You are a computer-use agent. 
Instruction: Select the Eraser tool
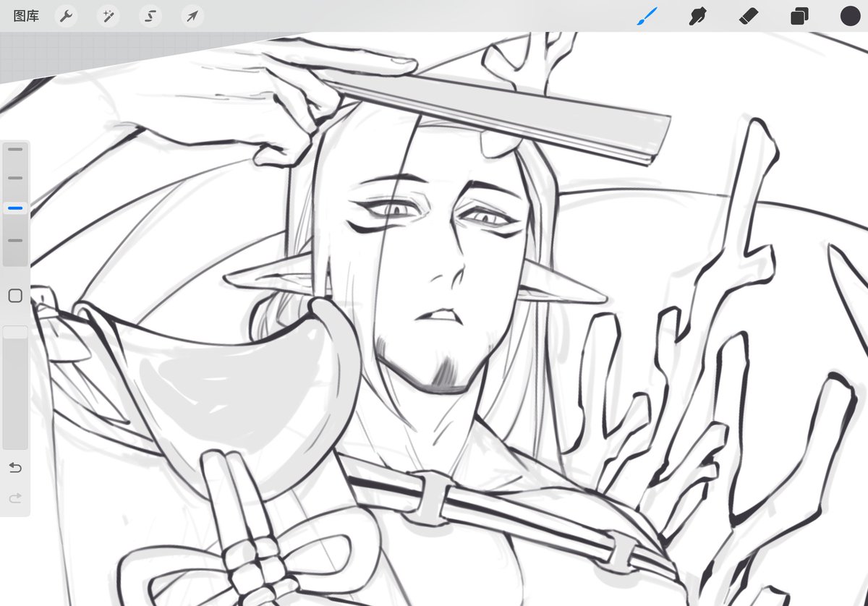coord(749,16)
